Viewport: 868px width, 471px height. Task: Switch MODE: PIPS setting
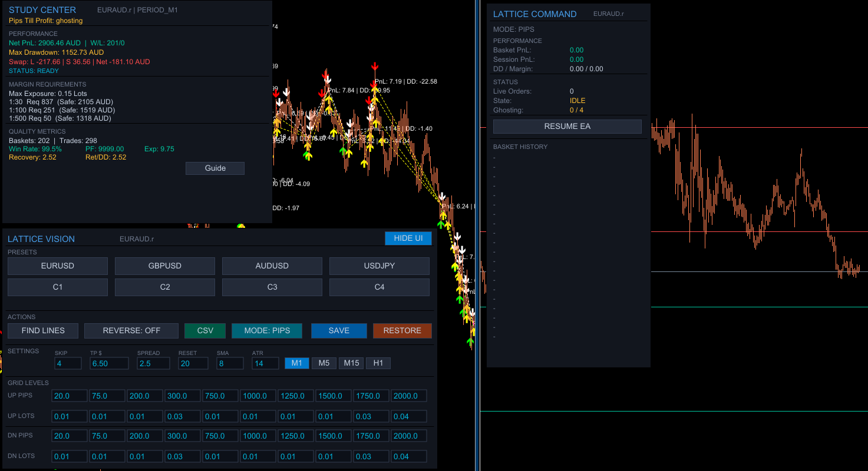[x=266, y=330]
